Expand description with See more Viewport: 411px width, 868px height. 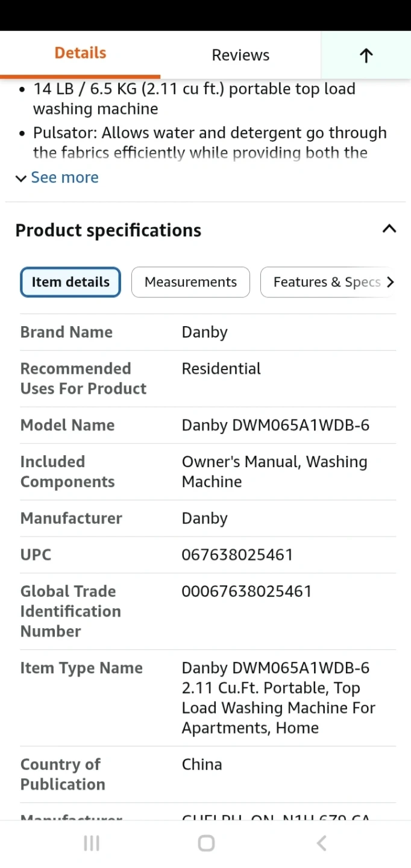pos(64,177)
